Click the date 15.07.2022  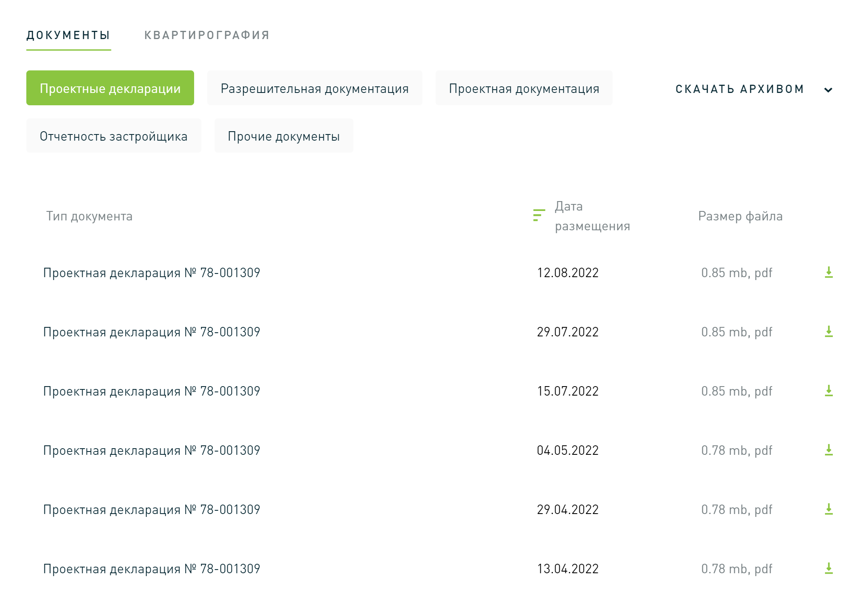click(x=568, y=391)
